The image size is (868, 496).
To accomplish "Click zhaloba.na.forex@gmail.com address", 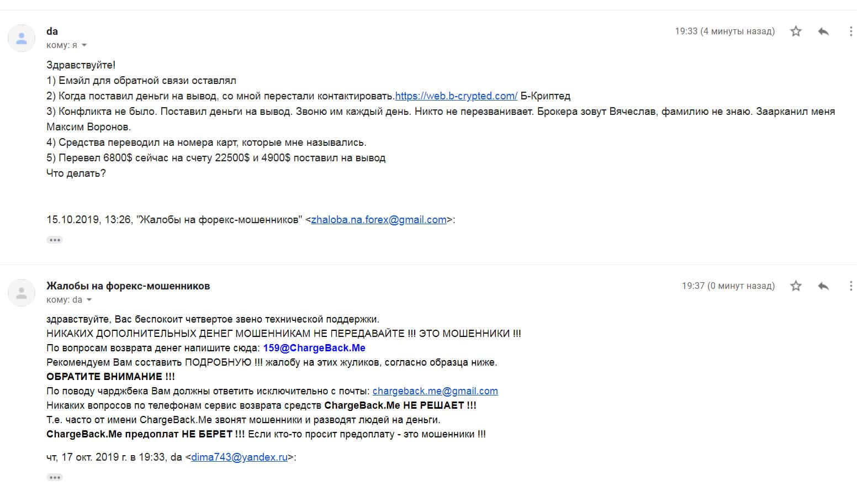I will [379, 220].
